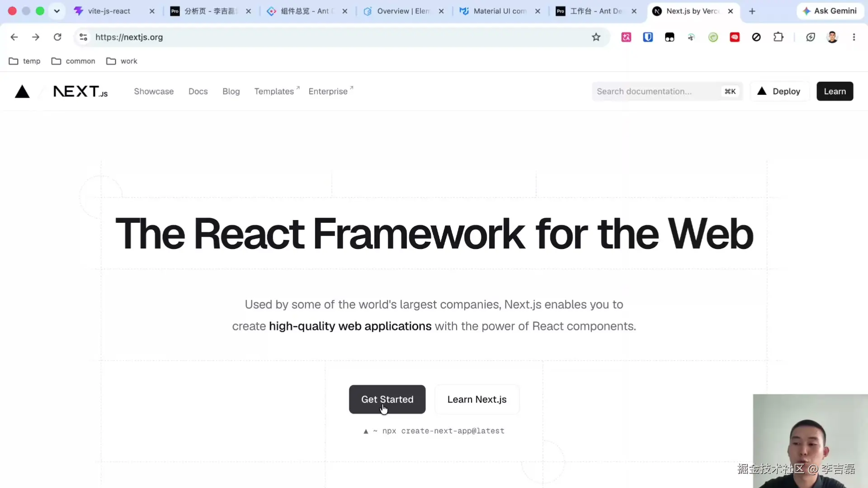Close the Next.js by Vercel tab

pos(731,11)
